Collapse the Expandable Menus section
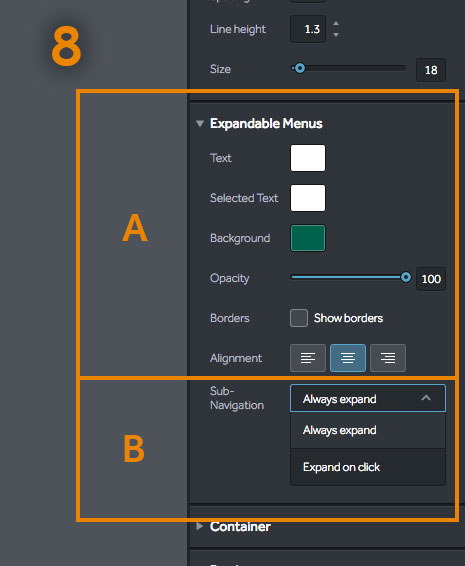The width and height of the screenshot is (465, 566). click(x=200, y=123)
